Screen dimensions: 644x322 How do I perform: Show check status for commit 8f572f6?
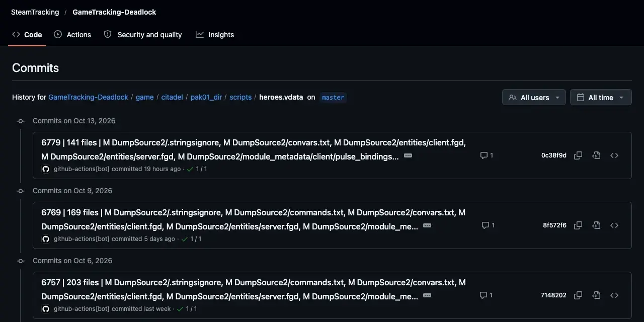click(x=191, y=239)
